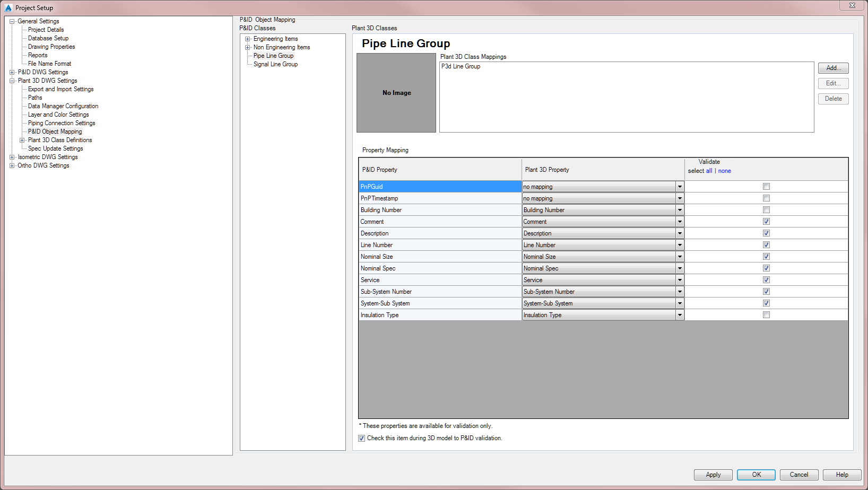This screenshot has width=868, height=490.
Task: Click the Apply button
Action: pos(713,475)
